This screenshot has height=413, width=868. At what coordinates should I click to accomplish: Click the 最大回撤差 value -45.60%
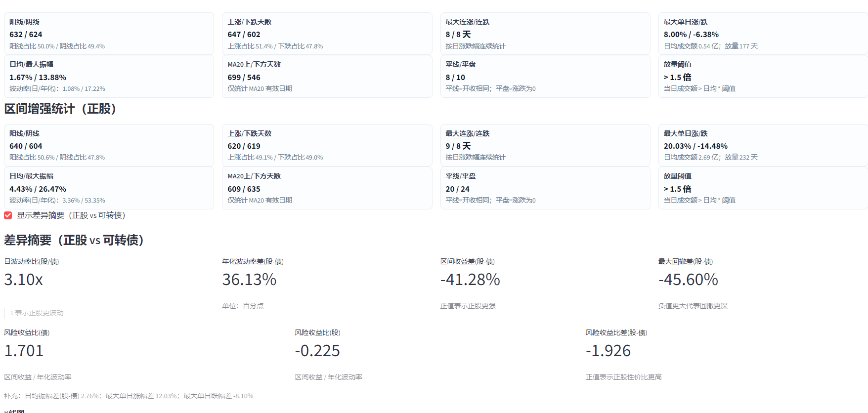pos(688,280)
